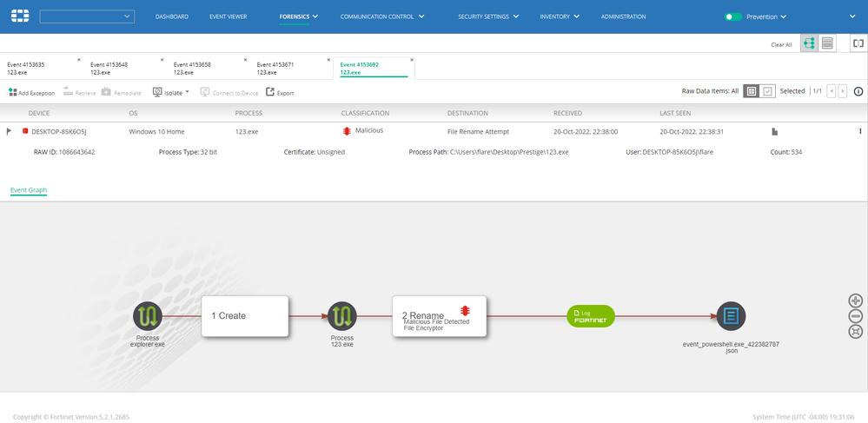Open the Administration section
The image size is (868, 423).
[x=623, y=17]
